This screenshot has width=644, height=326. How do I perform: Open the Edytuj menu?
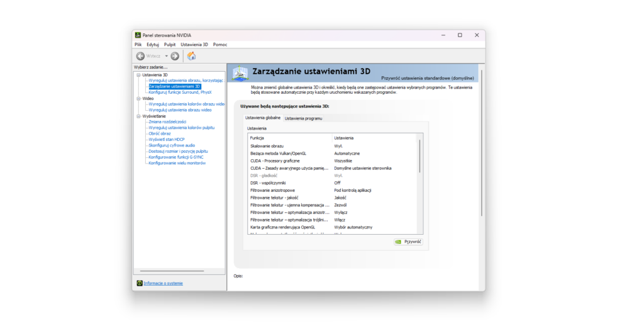(x=153, y=45)
